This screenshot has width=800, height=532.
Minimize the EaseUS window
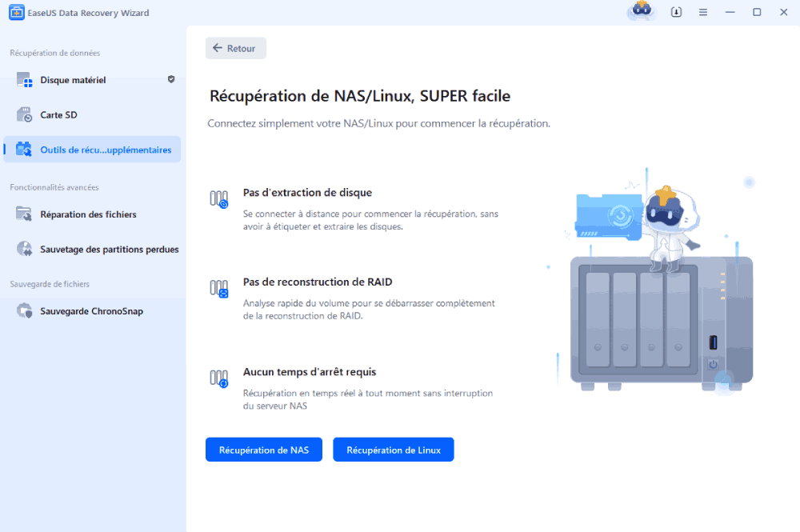730,12
